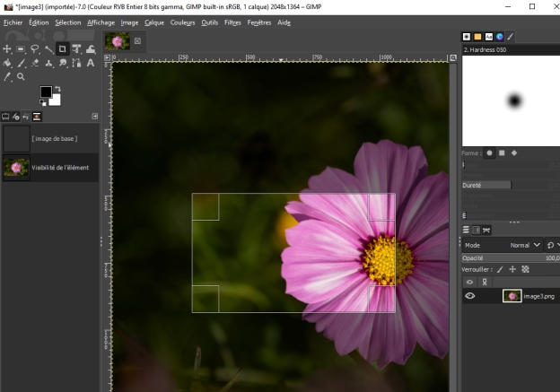Toggle visibility of image3.png layer
Screen dimensions: 560x392
470,295
